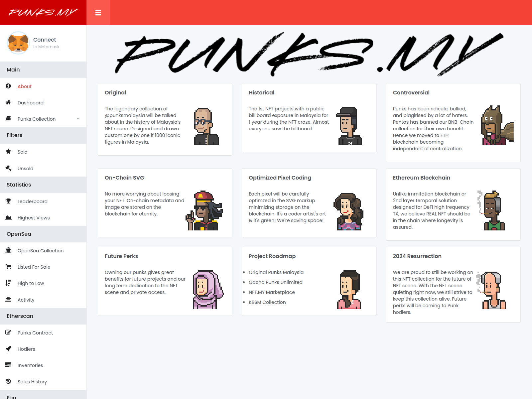
Task: Open the Inventories link
Action: [43, 365]
